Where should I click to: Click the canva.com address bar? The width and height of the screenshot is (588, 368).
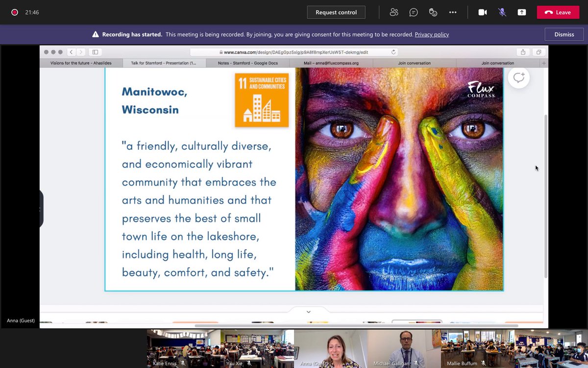(x=294, y=52)
